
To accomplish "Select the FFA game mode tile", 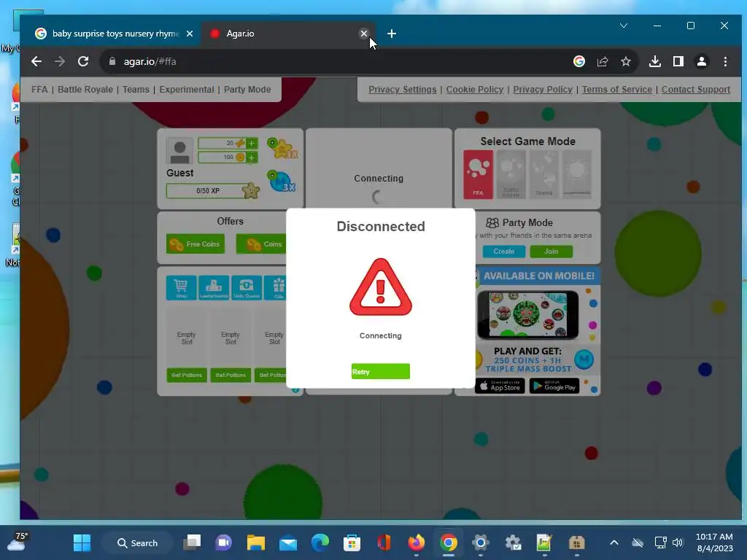I will click(478, 174).
